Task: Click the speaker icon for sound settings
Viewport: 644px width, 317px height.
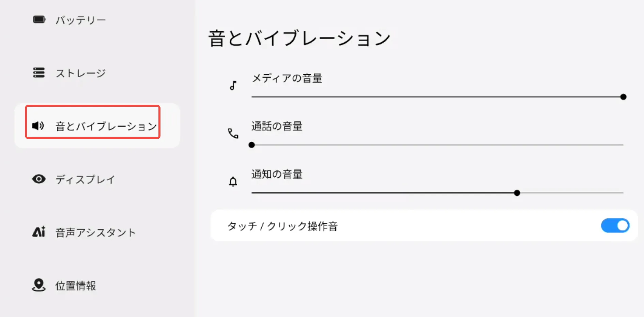Action: pos(38,126)
